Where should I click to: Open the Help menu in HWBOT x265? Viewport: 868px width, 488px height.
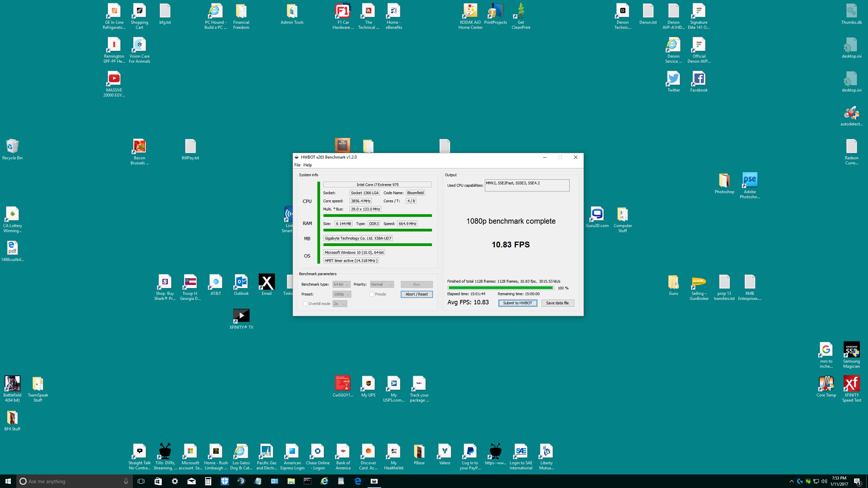click(308, 165)
